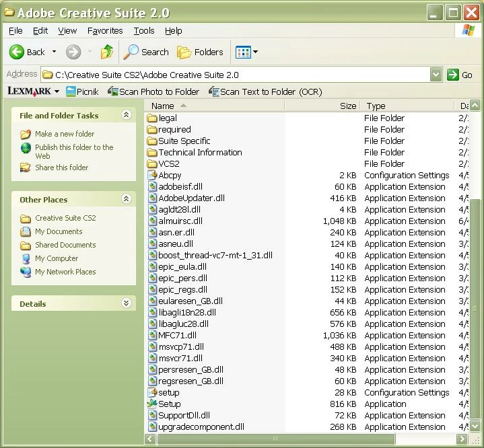Launch Picnik from Lexmark toolbar

click(x=82, y=91)
